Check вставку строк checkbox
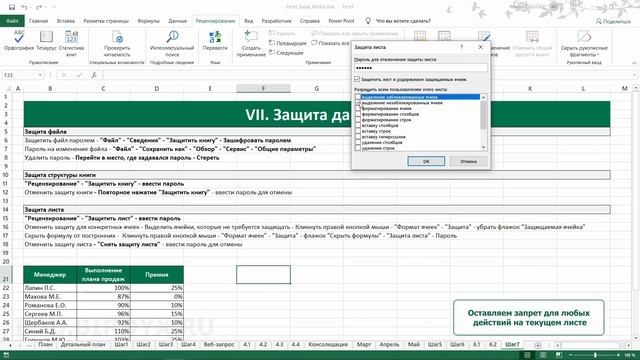640x360 pixels. (x=358, y=131)
